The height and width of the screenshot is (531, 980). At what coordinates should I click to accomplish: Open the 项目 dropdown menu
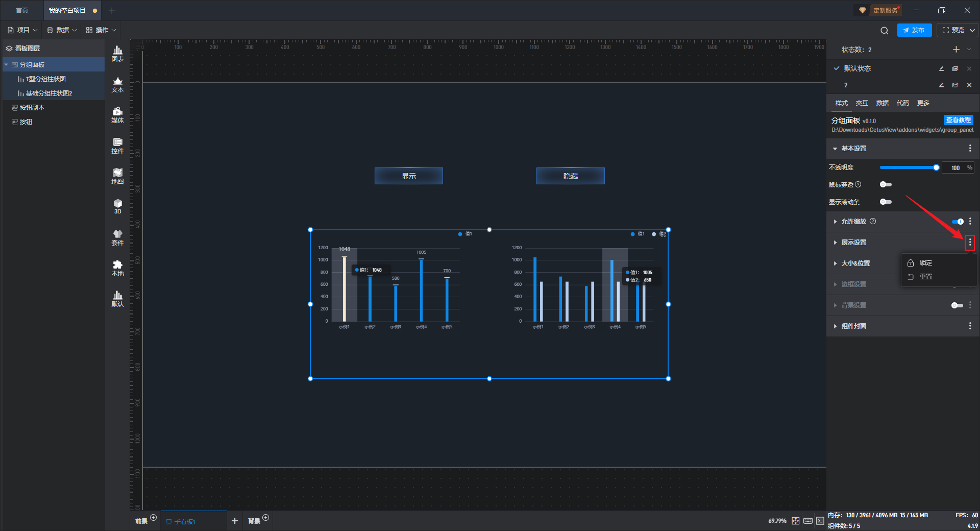coord(22,30)
